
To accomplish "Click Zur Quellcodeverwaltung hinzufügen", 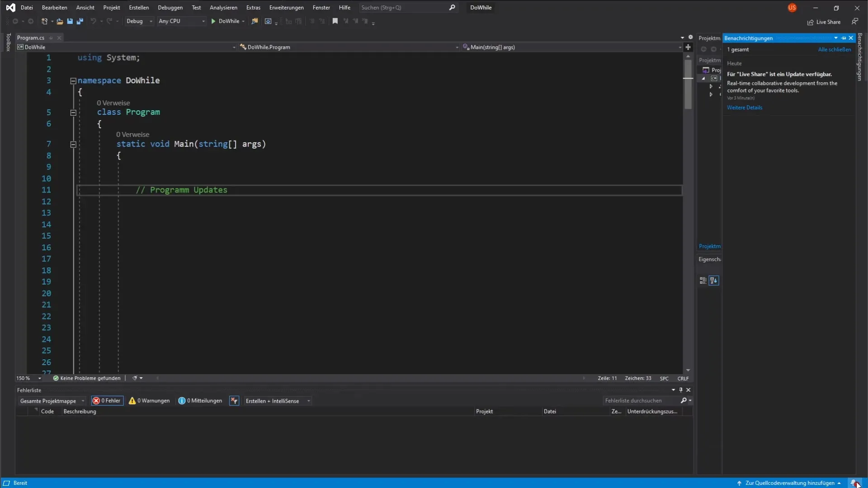I will click(789, 483).
